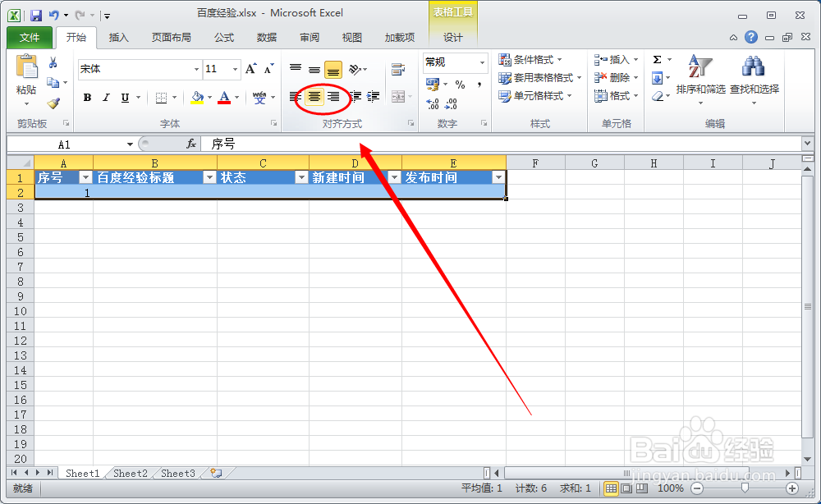The height and width of the screenshot is (504, 821).
Task: Click the Cut scissors icon
Action: pyautogui.click(x=53, y=63)
